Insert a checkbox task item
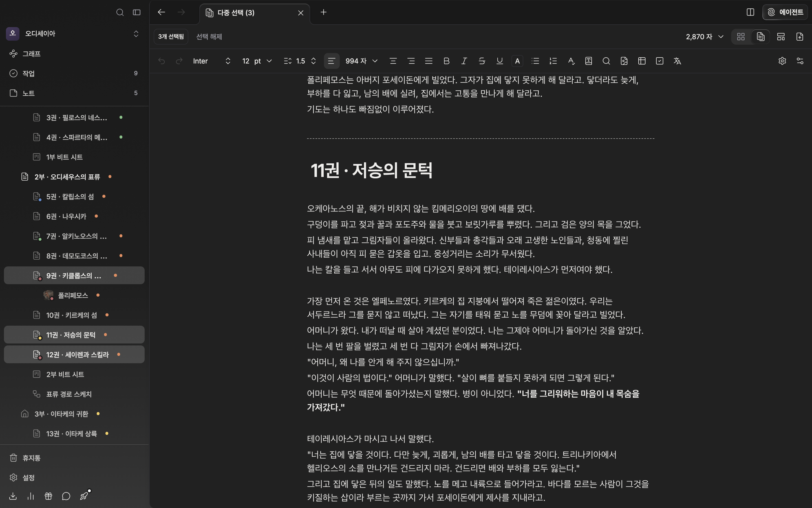This screenshot has height=508, width=812. (660, 61)
